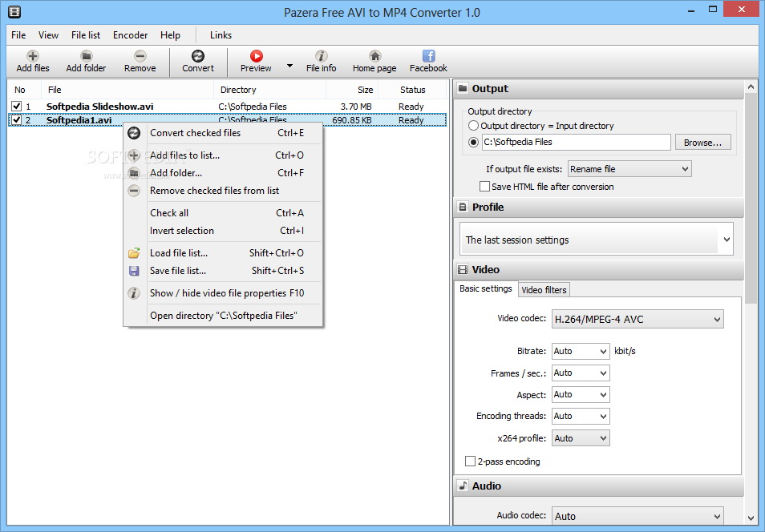Click the Add files toolbar icon
This screenshot has height=532, width=765.
[33, 55]
